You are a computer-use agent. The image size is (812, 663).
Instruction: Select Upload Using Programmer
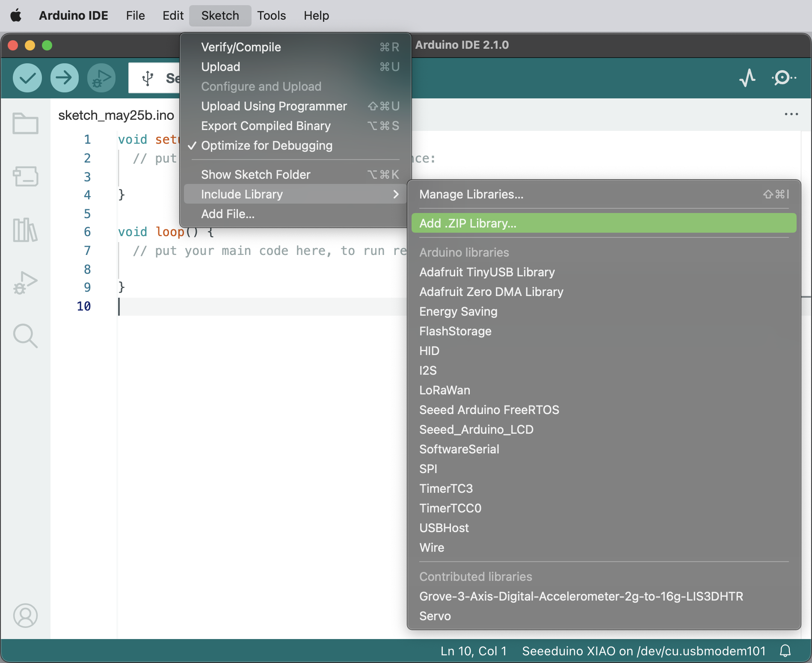(x=295, y=106)
